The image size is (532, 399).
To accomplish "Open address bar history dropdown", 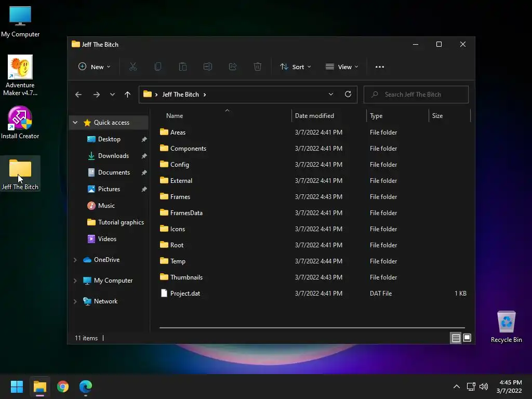I will [x=331, y=94].
